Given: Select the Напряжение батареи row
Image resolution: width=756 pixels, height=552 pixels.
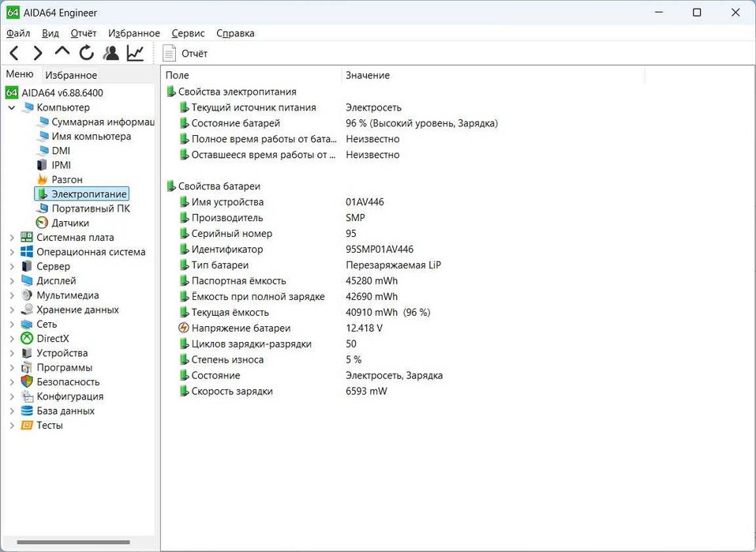Looking at the screenshot, I should [280, 328].
